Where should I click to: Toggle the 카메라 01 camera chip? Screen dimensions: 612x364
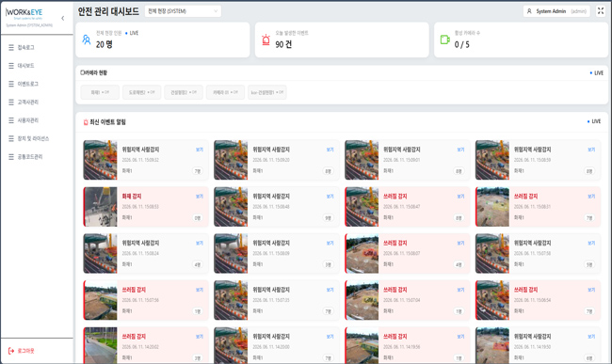pos(225,92)
